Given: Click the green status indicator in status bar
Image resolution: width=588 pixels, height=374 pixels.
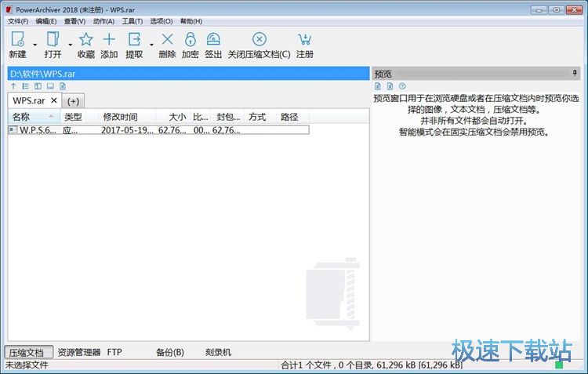Looking at the screenshot, I should [559, 365].
